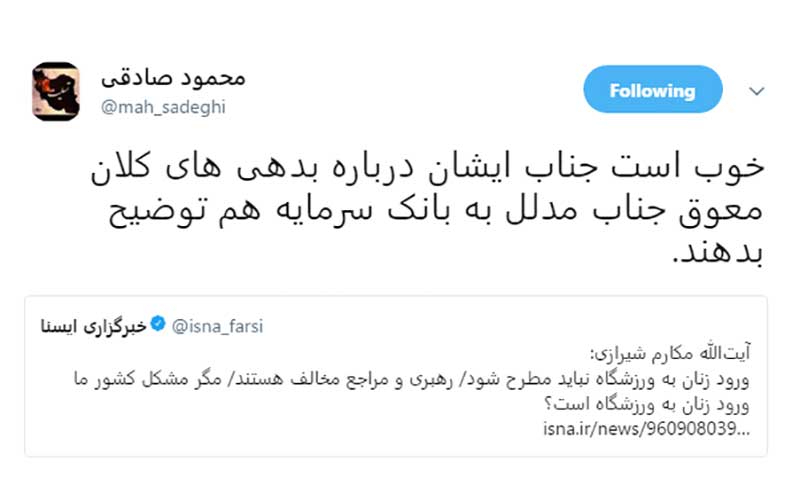800x500 pixels.
Task: Click the @isna_farsi handle
Action: click(217, 326)
